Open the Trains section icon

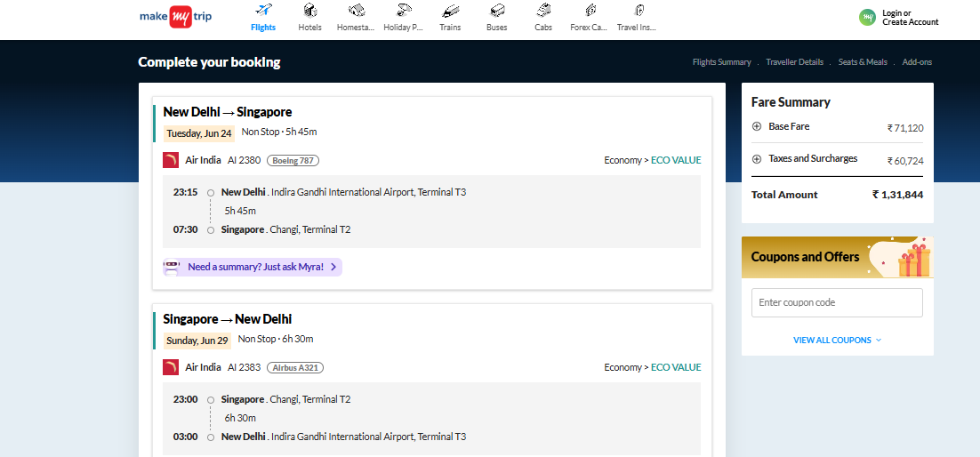450,11
